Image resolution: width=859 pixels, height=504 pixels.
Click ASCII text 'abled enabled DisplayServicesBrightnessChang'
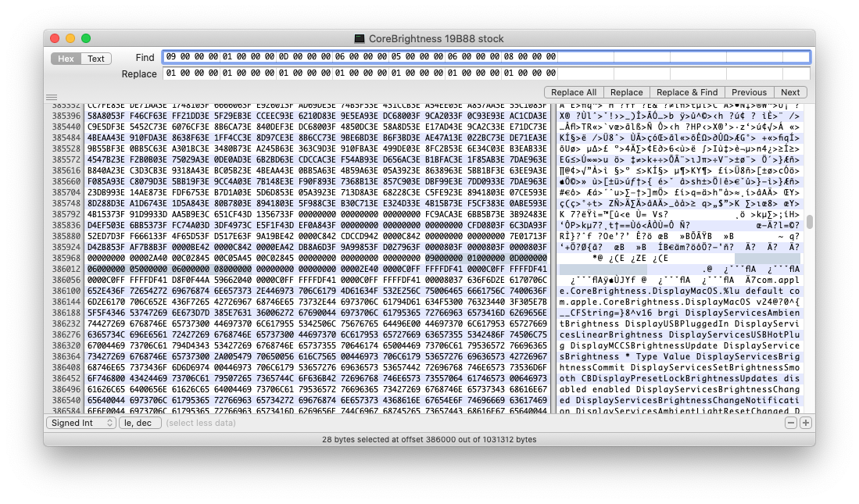click(679, 389)
